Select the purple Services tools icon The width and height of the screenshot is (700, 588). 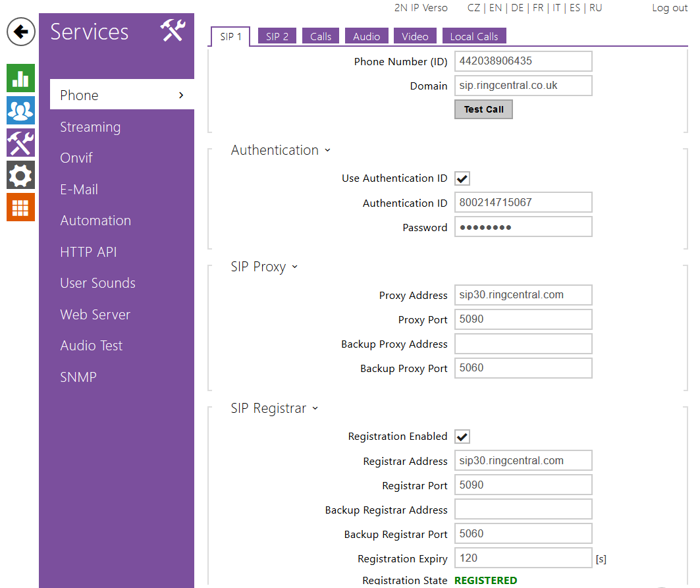(20, 142)
